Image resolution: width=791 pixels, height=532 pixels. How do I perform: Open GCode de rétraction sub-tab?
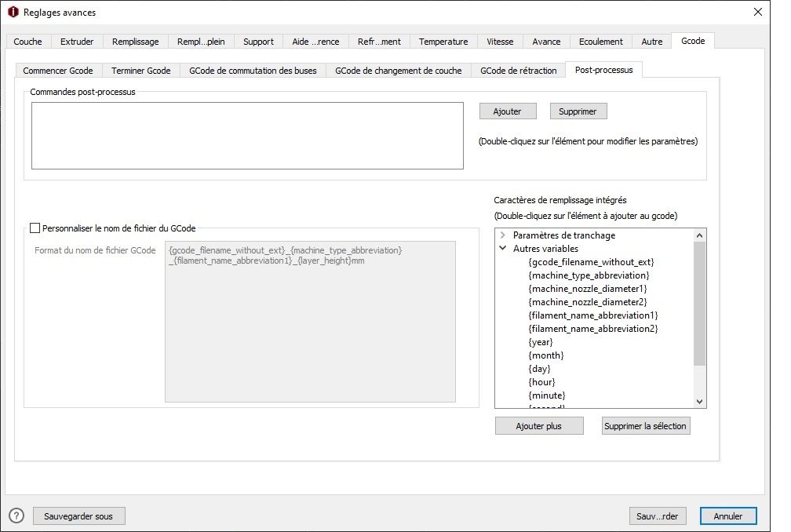click(518, 71)
